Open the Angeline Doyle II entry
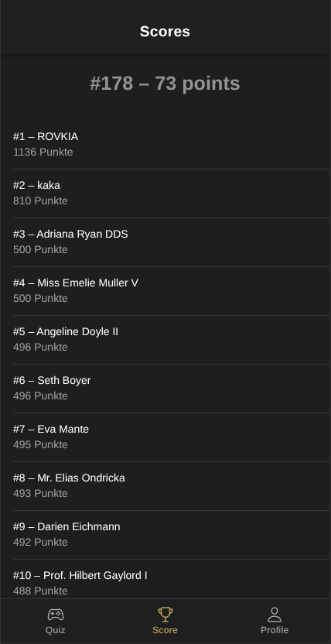The width and height of the screenshot is (331, 644). click(x=171, y=340)
